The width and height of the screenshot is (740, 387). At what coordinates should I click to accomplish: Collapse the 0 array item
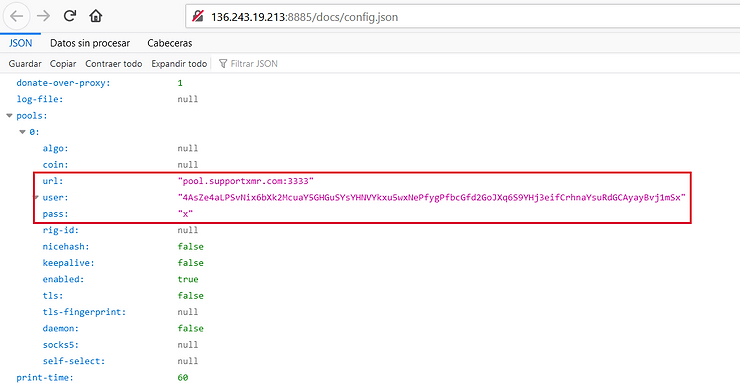pos(22,132)
